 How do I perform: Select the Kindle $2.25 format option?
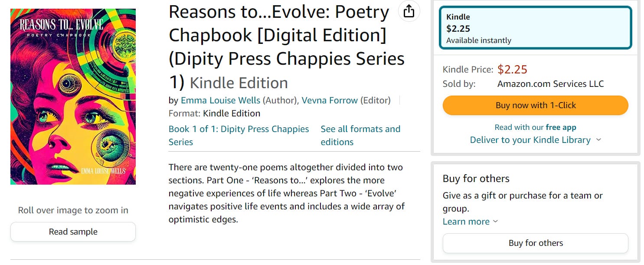click(x=536, y=28)
